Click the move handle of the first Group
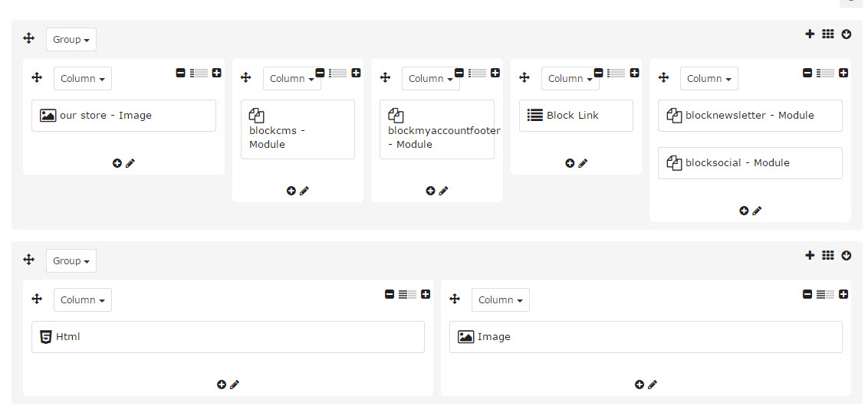Screen dimensions: 868x409 tap(29, 39)
